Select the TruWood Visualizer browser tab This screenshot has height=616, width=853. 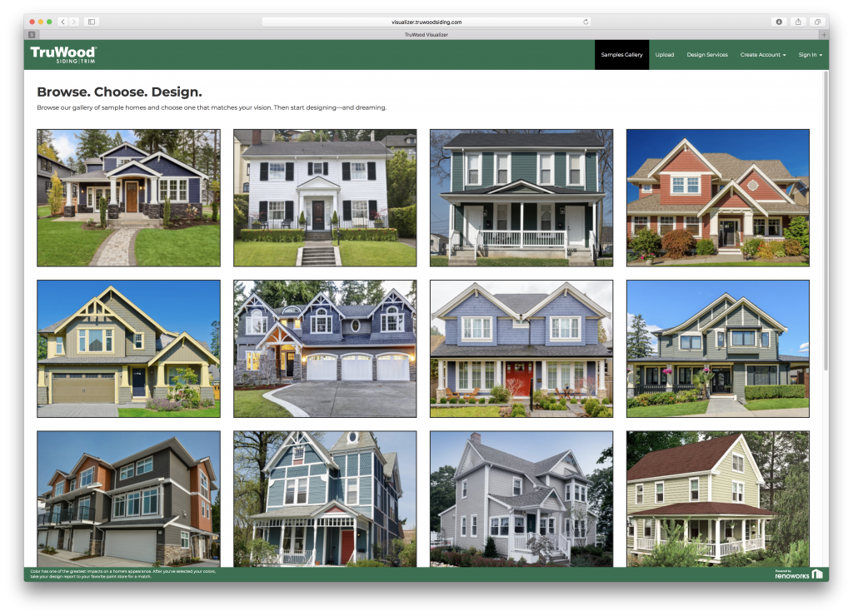point(426,34)
